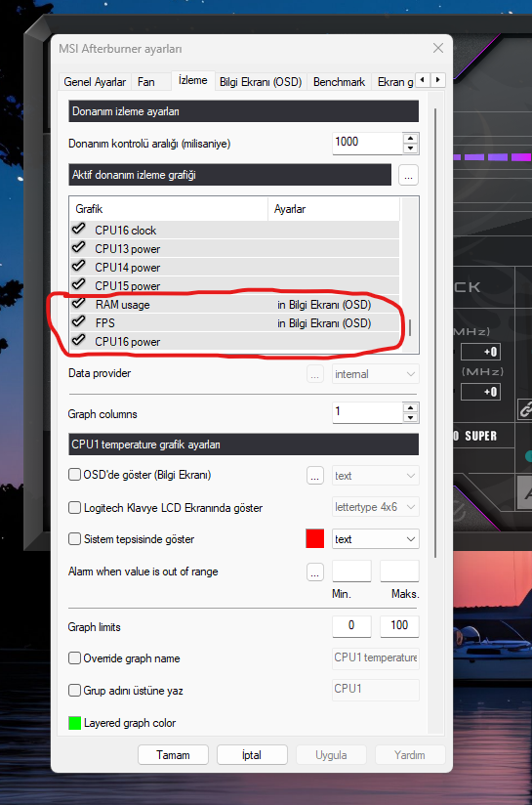
Task: Decrease the Donanım kontrolü aralığı value
Action: coord(410,148)
